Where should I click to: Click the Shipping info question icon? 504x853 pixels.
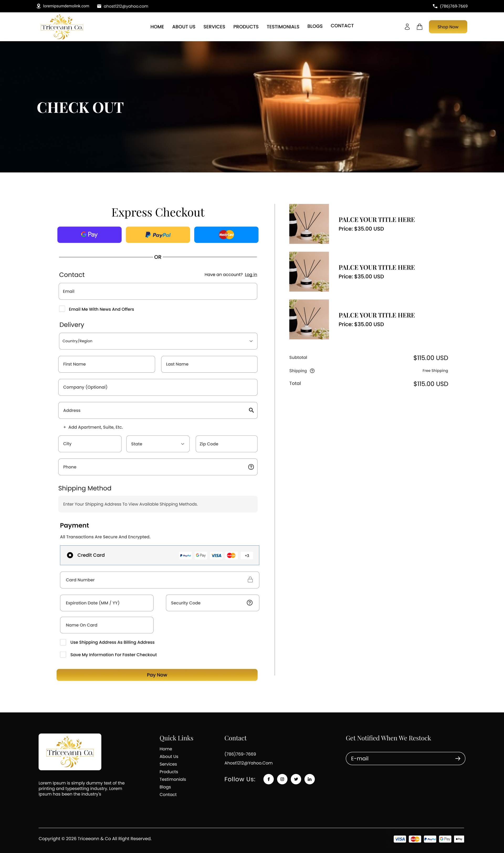(312, 371)
